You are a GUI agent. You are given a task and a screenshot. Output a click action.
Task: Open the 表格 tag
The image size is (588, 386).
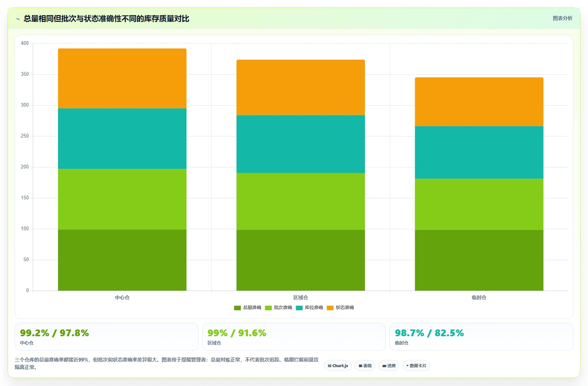(x=365, y=366)
